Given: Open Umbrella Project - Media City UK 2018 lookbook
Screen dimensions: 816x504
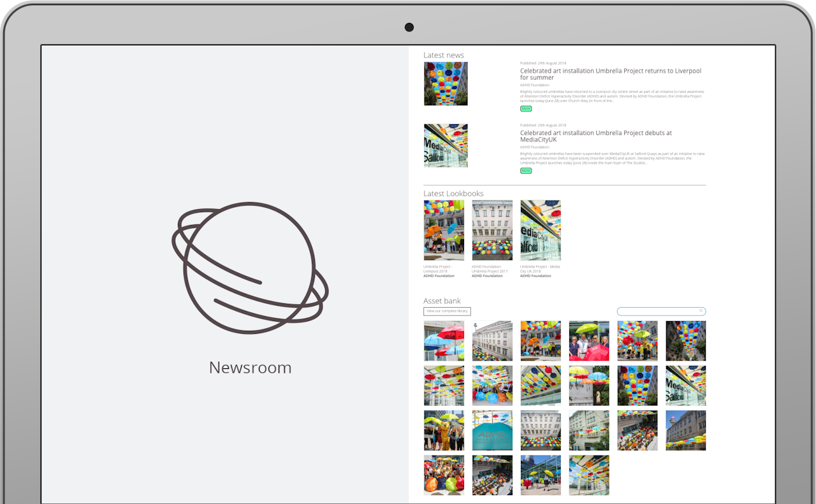Looking at the screenshot, I should pyautogui.click(x=541, y=230).
